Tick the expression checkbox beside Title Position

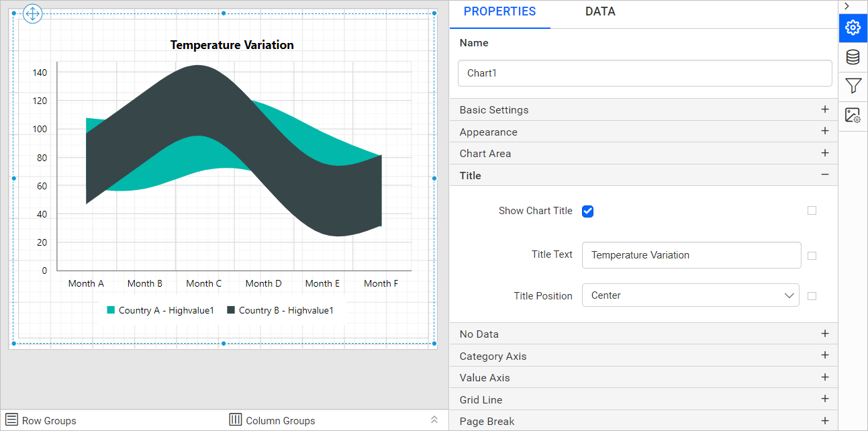click(x=812, y=296)
